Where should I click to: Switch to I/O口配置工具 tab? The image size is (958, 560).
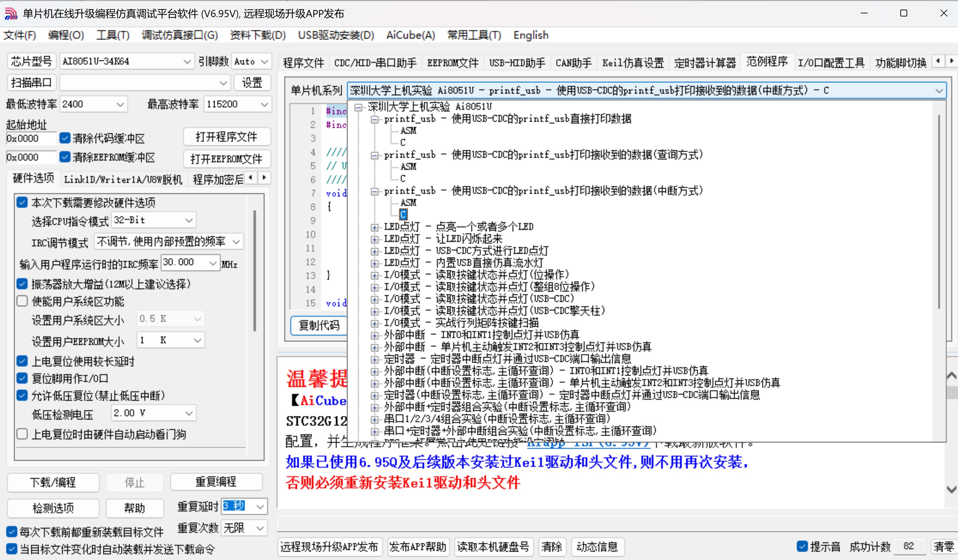(x=831, y=63)
